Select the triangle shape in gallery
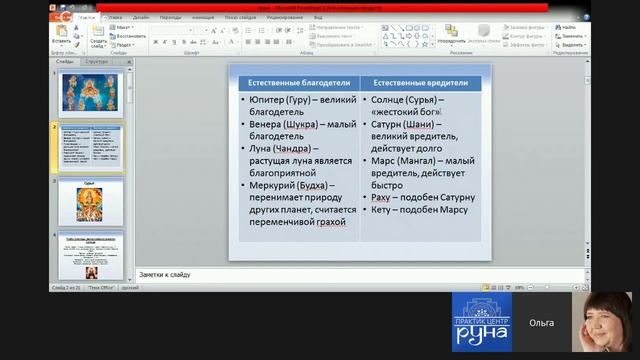 coord(385,36)
